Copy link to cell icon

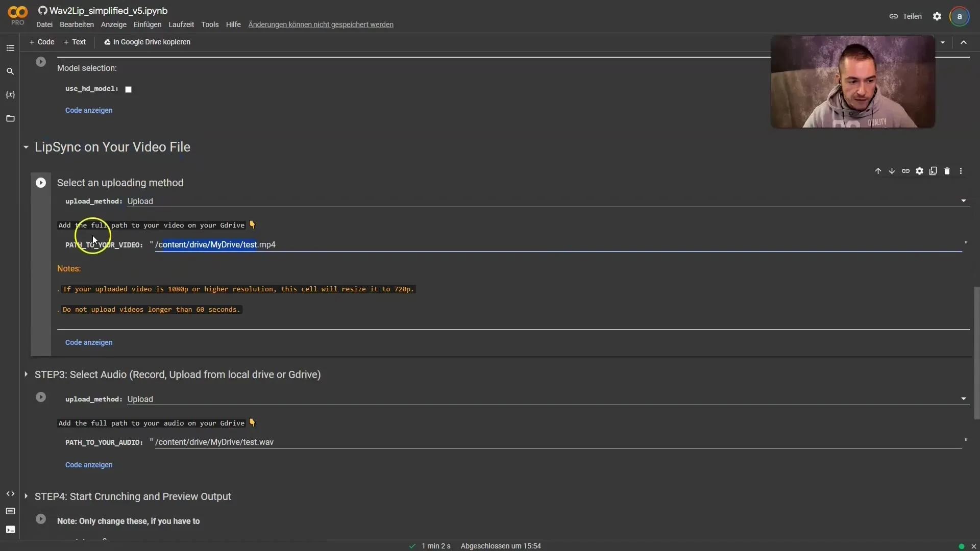tap(905, 171)
